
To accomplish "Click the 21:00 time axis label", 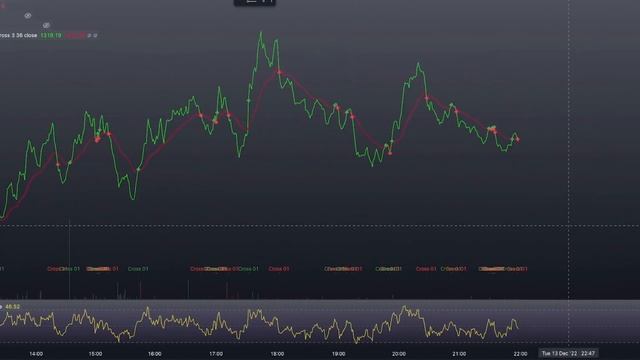I will point(459,354).
